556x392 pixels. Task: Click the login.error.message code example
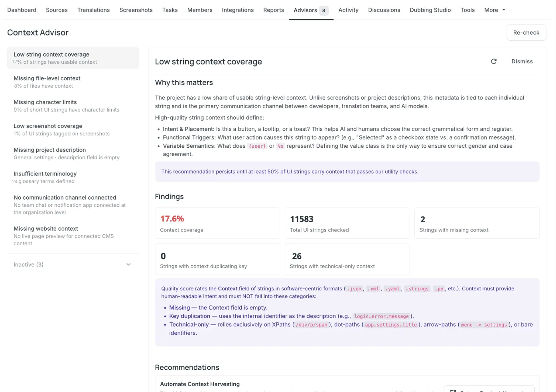tap(382, 316)
